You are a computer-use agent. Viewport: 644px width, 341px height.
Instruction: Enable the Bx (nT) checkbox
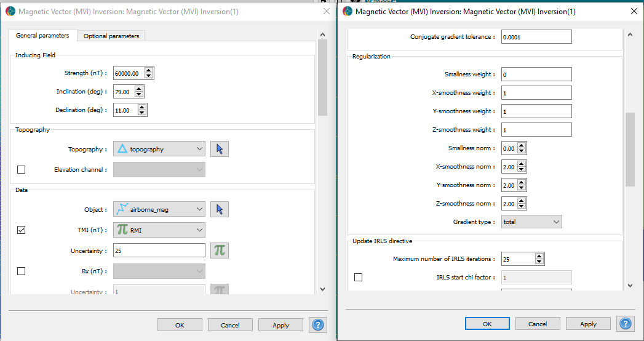(22, 271)
